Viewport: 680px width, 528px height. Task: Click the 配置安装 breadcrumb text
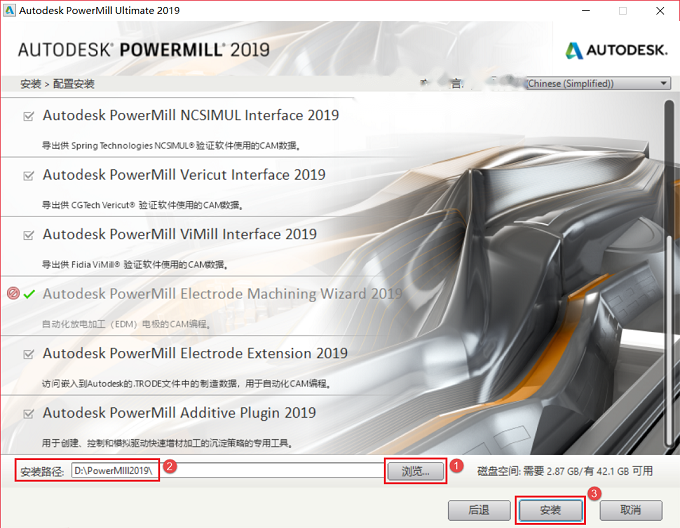pyautogui.click(x=73, y=84)
